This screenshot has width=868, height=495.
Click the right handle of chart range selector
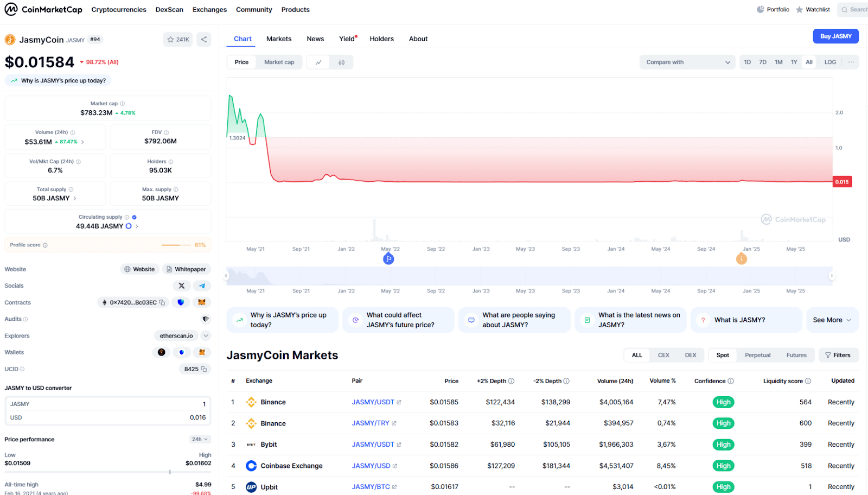[832, 276]
